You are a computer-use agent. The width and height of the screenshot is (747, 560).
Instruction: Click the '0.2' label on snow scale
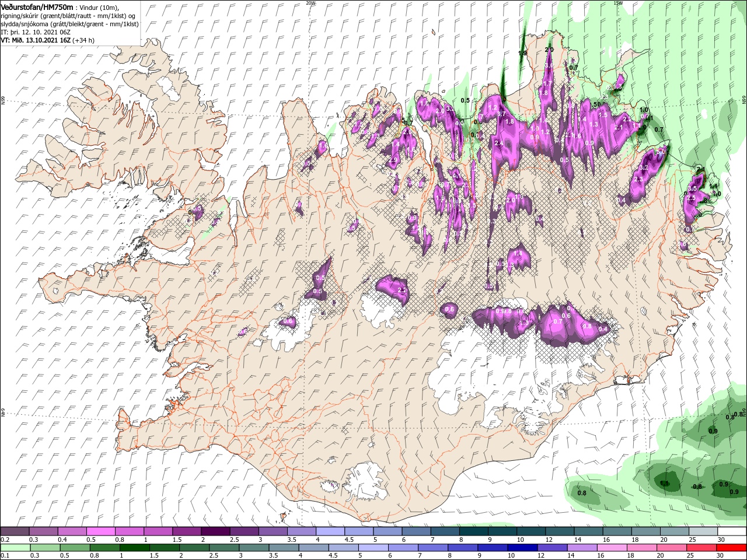click(5, 540)
